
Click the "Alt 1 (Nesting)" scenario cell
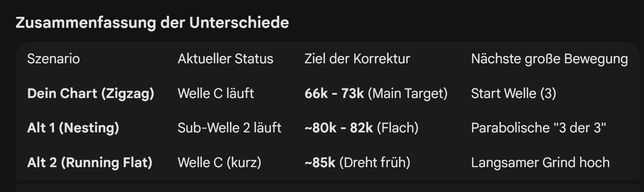pos(73,128)
